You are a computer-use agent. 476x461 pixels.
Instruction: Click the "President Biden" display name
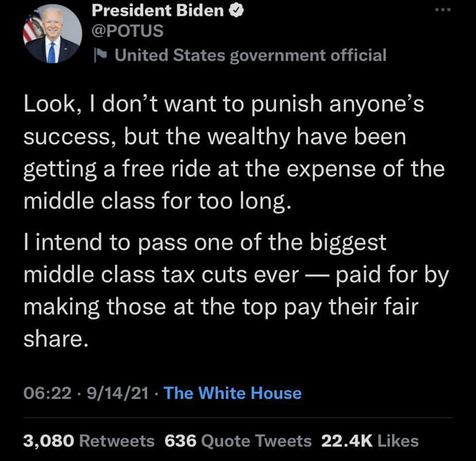click(158, 11)
